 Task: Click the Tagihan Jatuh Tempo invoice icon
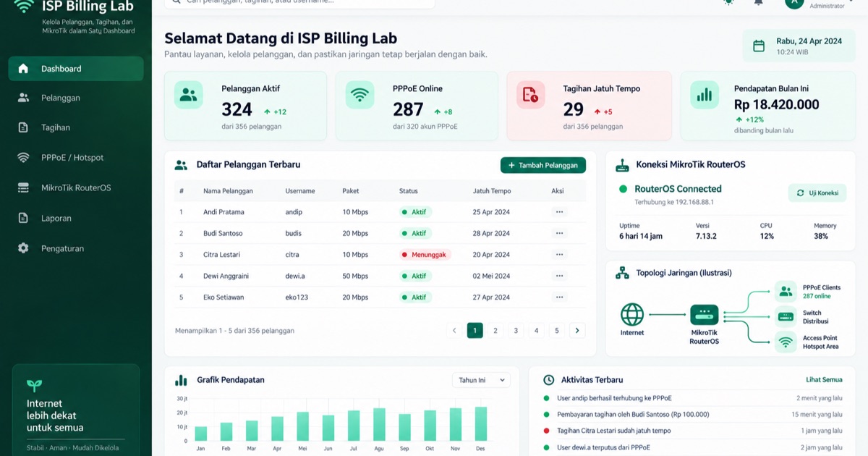[531, 95]
